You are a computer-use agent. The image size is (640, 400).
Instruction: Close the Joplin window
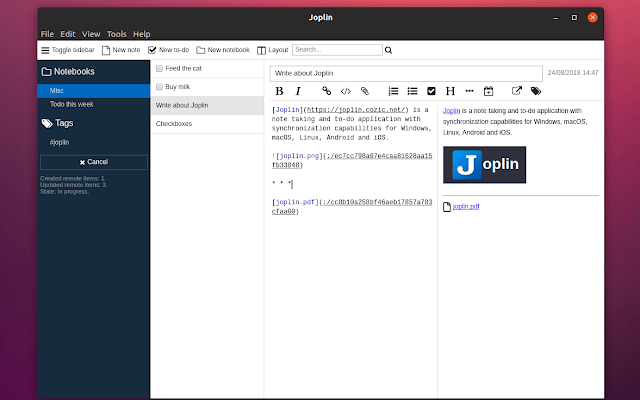point(593,18)
